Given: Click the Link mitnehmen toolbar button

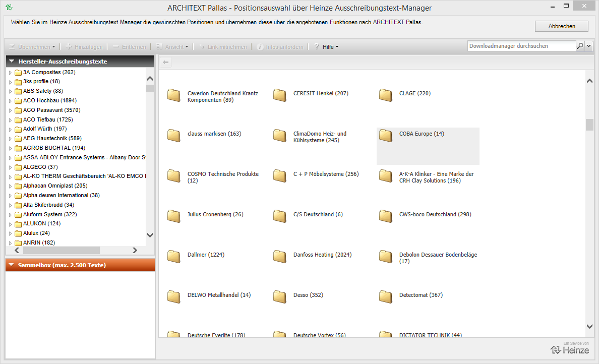Looking at the screenshot, I should pyautogui.click(x=223, y=47).
